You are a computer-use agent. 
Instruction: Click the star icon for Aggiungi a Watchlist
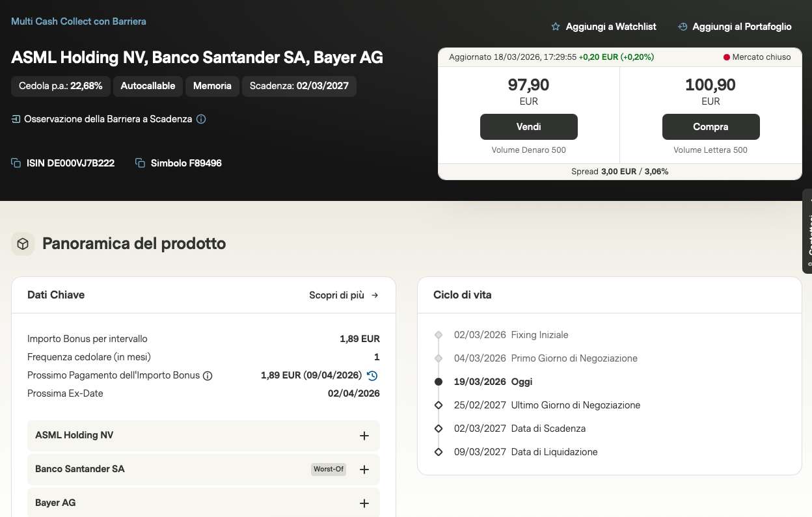pyautogui.click(x=556, y=27)
